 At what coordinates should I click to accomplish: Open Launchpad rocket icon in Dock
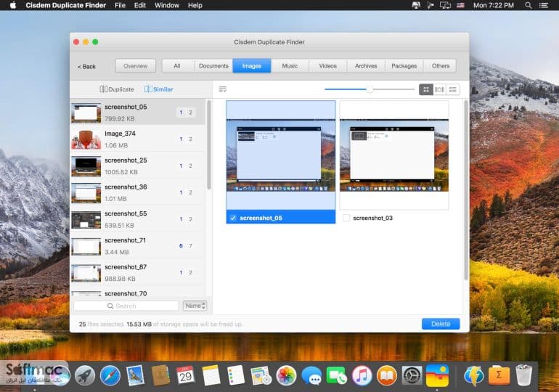point(84,375)
